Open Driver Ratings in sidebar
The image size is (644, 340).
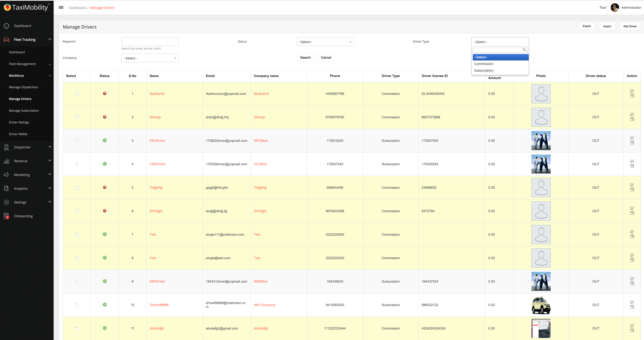tap(19, 122)
